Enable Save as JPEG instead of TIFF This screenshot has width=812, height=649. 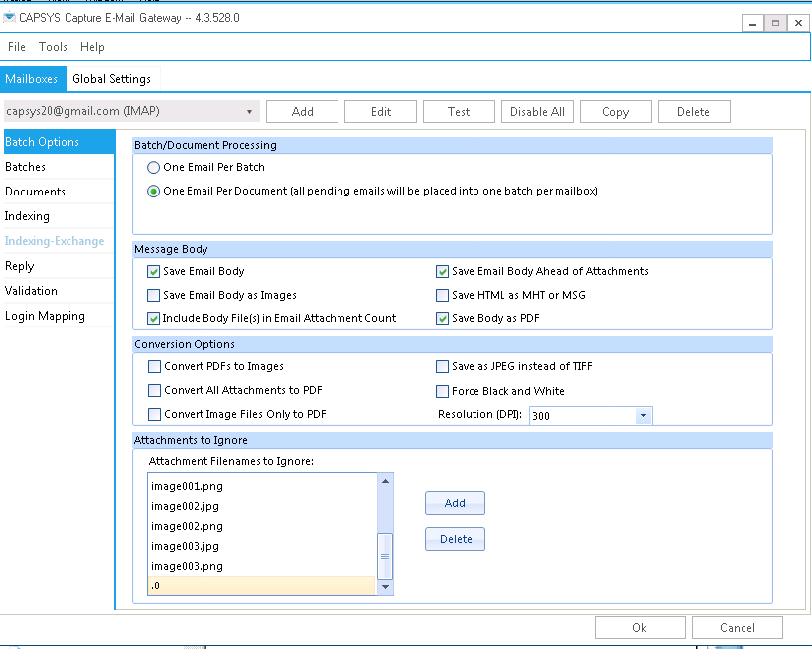pos(443,366)
